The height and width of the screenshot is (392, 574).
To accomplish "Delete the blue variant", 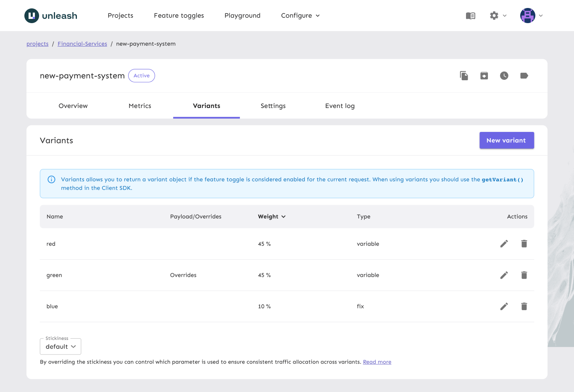I will [524, 306].
